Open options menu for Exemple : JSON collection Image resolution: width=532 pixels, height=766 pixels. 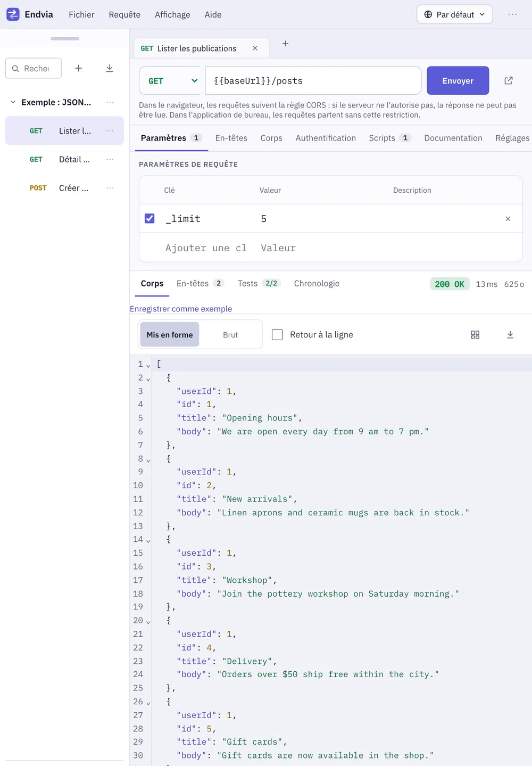click(110, 102)
